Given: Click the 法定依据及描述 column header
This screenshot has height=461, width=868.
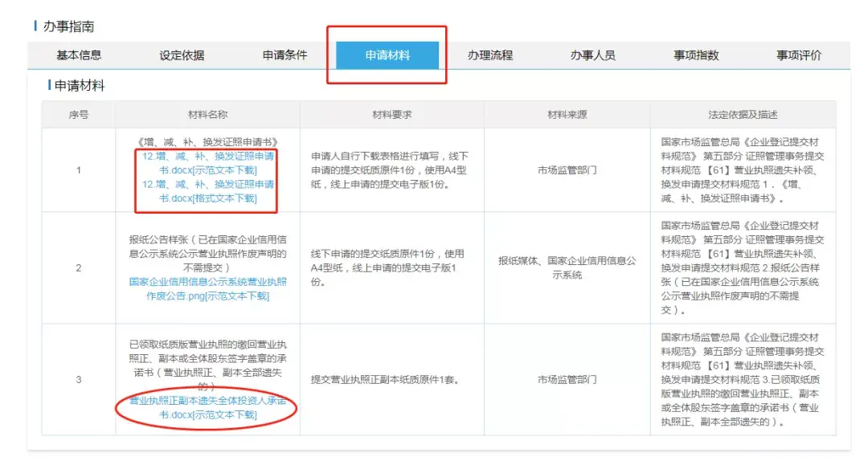Looking at the screenshot, I should pyautogui.click(x=743, y=115).
